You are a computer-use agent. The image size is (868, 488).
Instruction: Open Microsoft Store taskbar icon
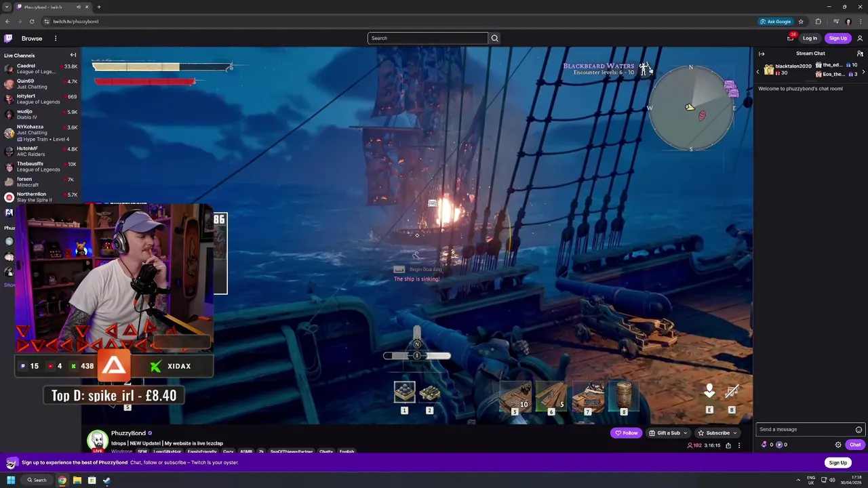coord(92,480)
